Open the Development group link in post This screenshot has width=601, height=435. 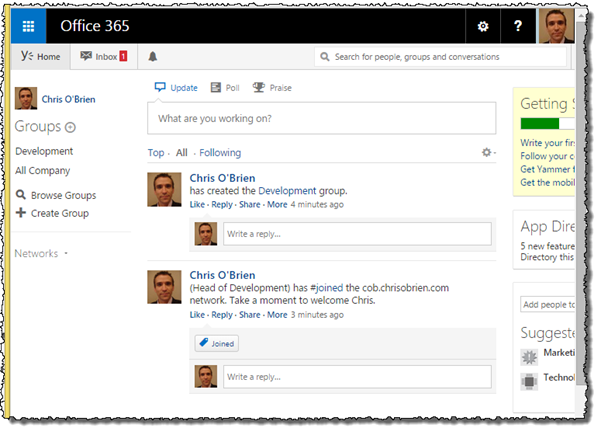[x=287, y=191]
